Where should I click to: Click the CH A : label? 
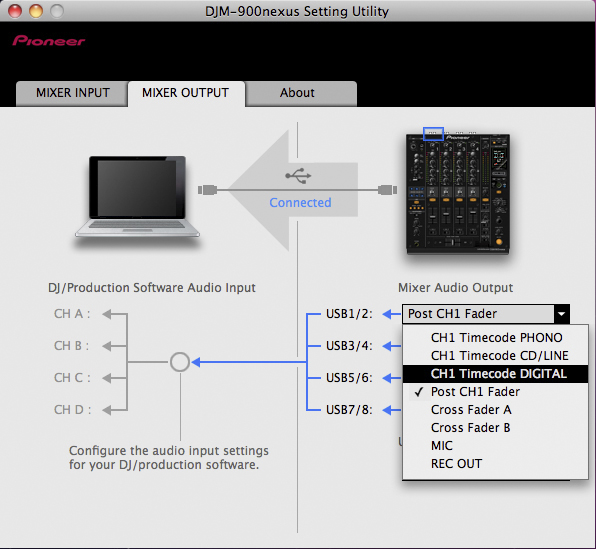coord(72,314)
